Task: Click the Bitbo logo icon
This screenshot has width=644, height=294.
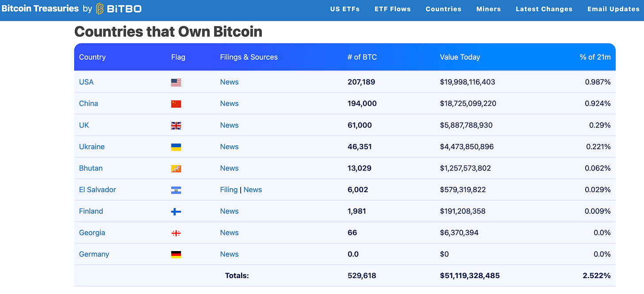Action: 100,8
